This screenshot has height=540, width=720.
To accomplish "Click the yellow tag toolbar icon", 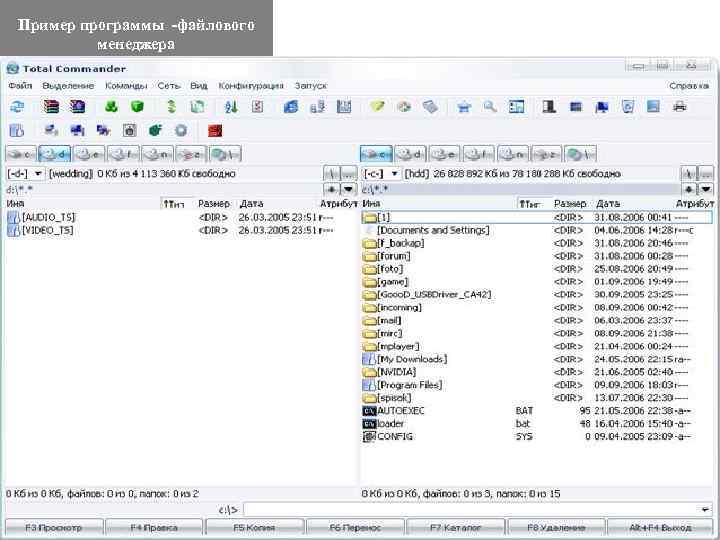I will [377, 107].
